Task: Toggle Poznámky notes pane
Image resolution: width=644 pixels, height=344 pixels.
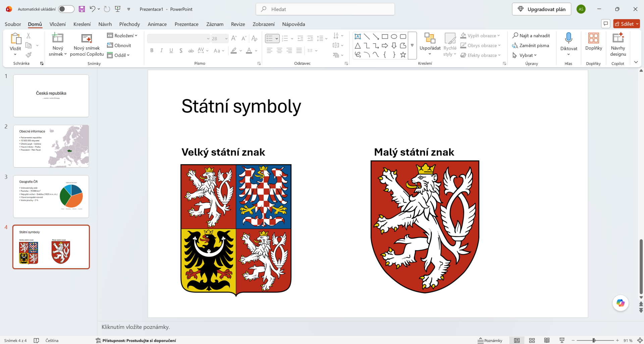Action: (490, 340)
